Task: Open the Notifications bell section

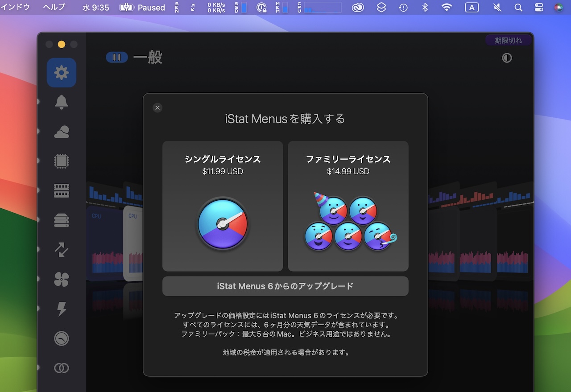Action: tap(62, 102)
